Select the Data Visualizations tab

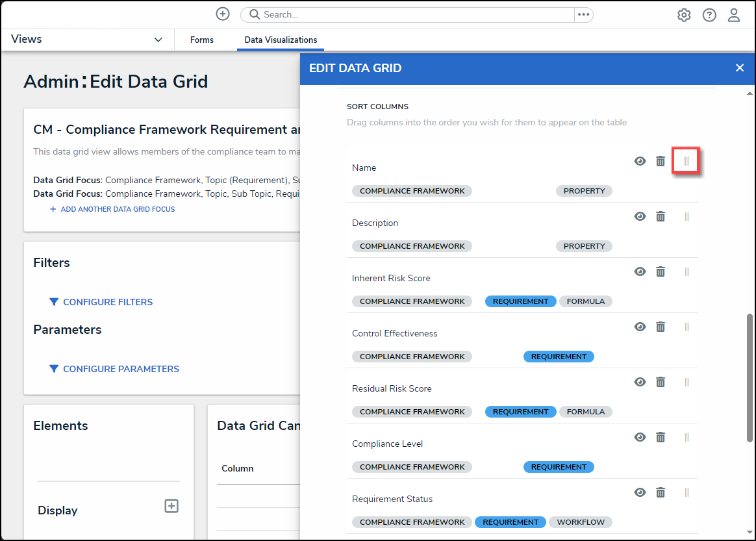click(x=281, y=40)
